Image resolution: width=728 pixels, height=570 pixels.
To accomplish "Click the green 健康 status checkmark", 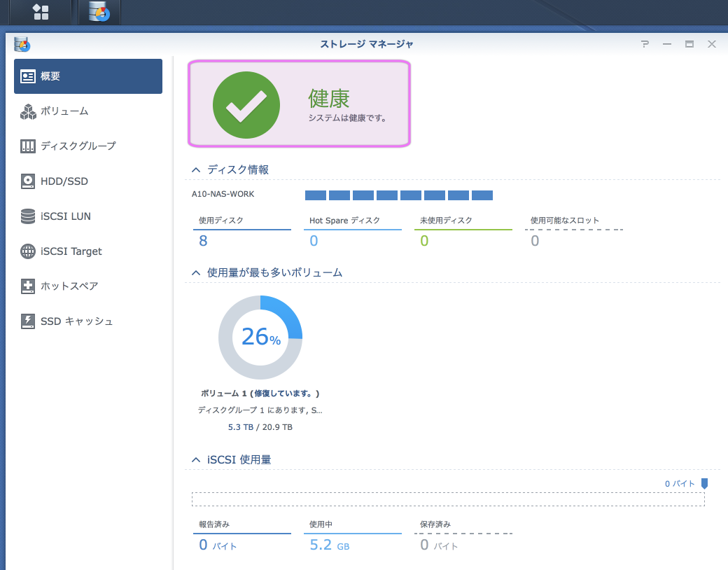I will click(x=246, y=105).
